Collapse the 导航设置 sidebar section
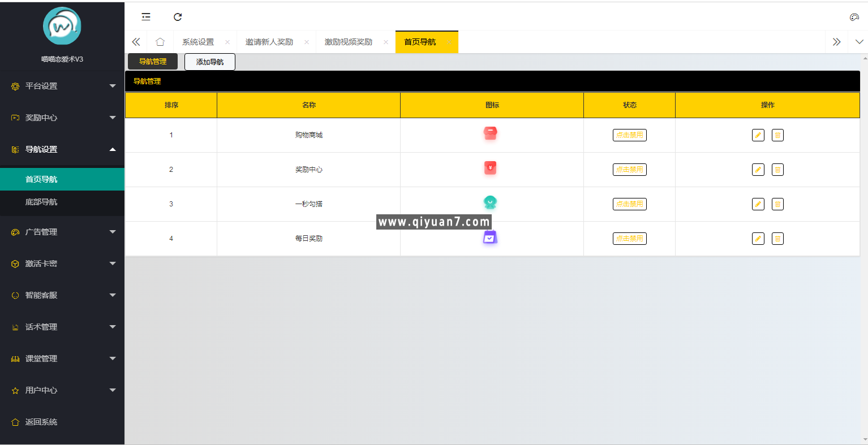 pos(62,149)
